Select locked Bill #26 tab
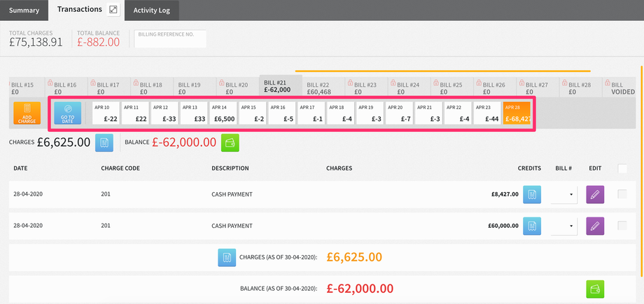The height and width of the screenshot is (304, 644). coord(494,88)
